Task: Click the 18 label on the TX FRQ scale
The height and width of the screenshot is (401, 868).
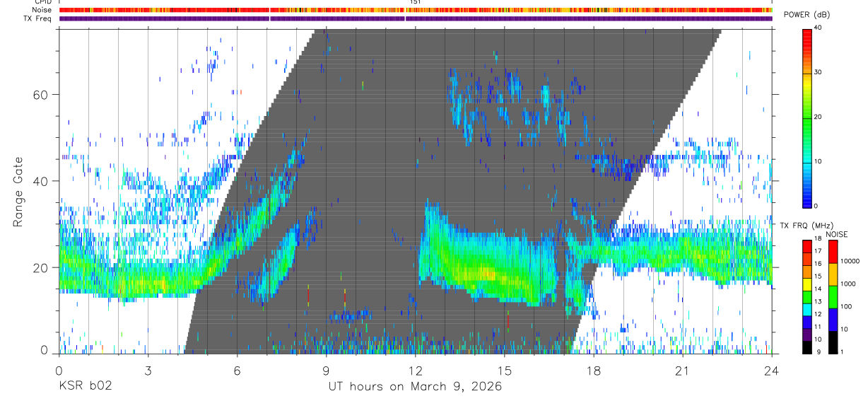Action: 818,239
